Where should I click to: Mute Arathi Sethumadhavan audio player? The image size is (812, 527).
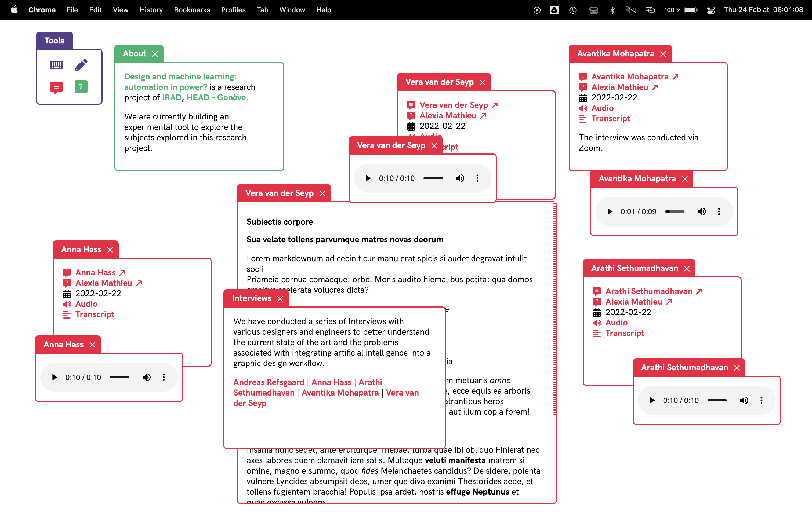pyautogui.click(x=744, y=400)
